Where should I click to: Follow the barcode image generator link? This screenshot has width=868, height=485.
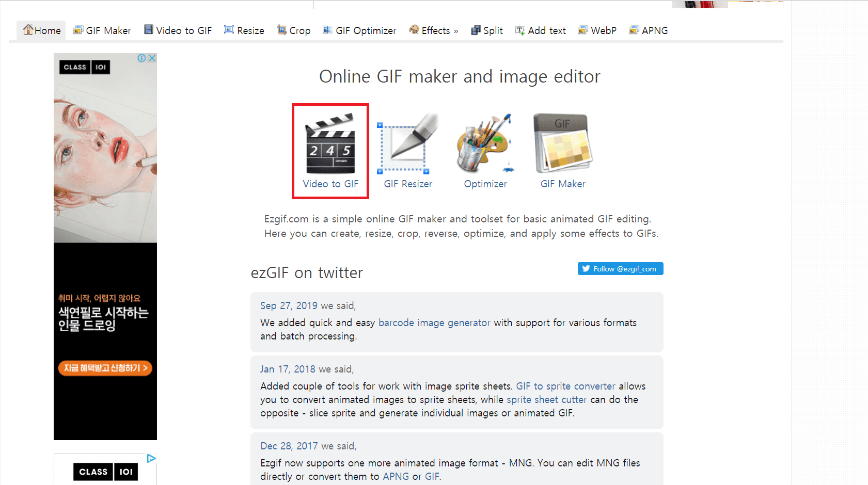pyautogui.click(x=434, y=322)
